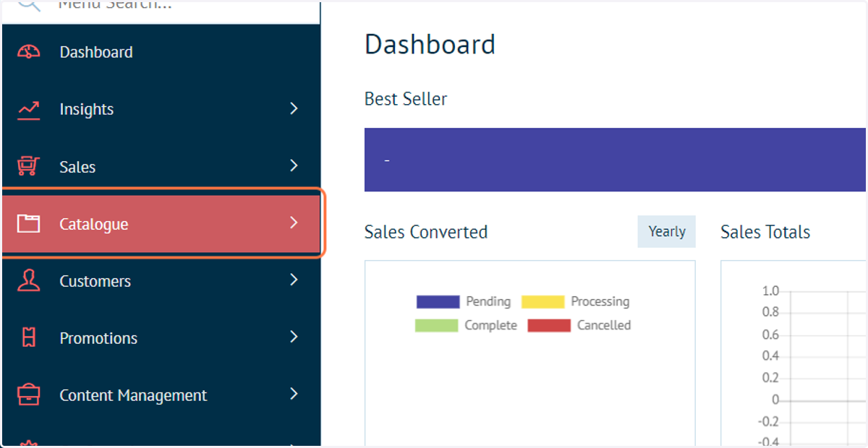This screenshot has width=868, height=448.
Task: Click the -0.2 axis value on Sales Totals
Action: pos(768,422)
